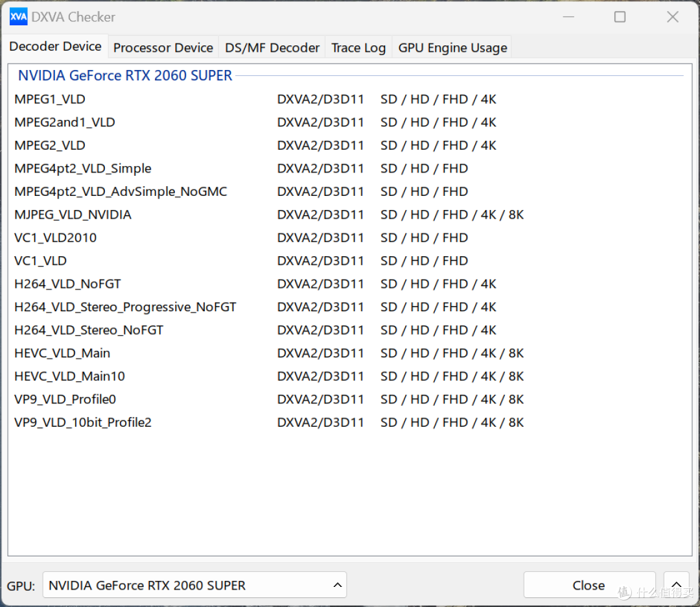The width and height of the screenshot is (700, 607).
Task: Minimize the DXVA Checker window
Action: pos(568,17)
